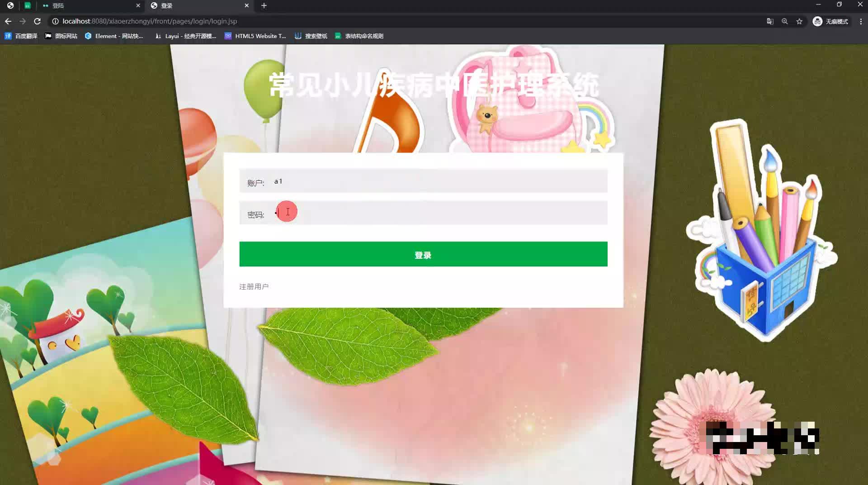Open the Chrome three-dot menu
The height and width of the screenshot is (485, 868).
pyautogui.click(x=861, y=21)
